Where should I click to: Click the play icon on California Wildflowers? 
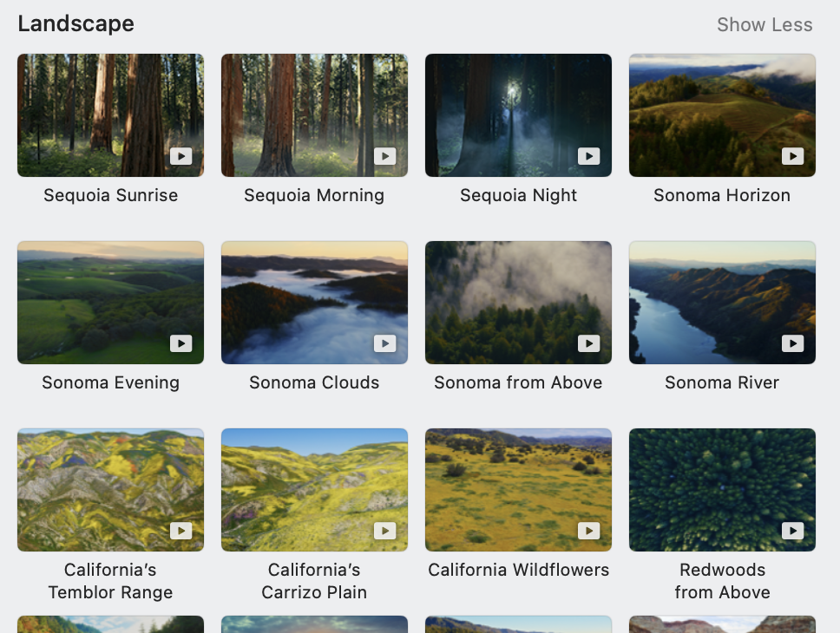pyautogui.click(x=589, y=531)
